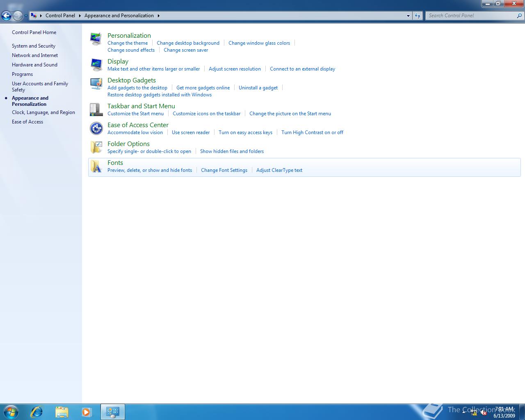Click the Control Panel icon in address bar
This screenshot has height=420, width=525.
[34, 16]
